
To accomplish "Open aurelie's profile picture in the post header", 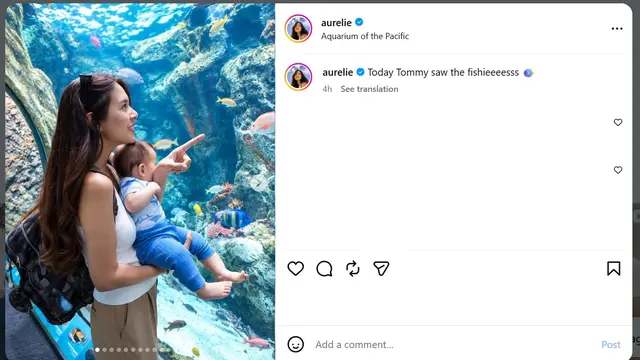I will pos(298,29).
